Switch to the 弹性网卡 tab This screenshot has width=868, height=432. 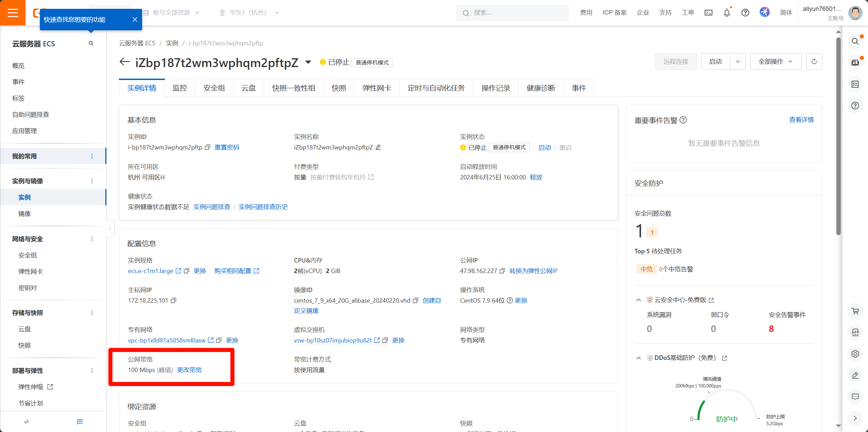coord(377,88)
